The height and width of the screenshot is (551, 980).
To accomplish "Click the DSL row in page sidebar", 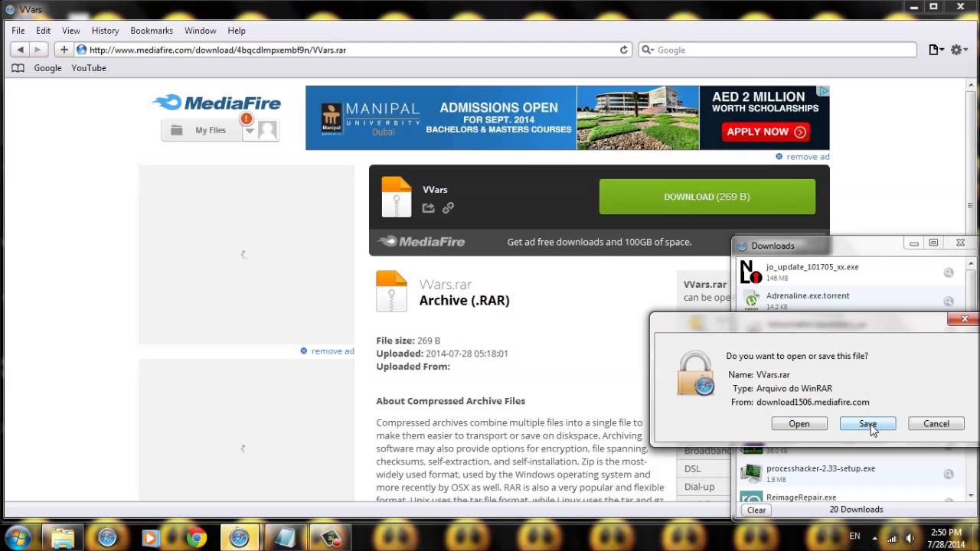I will (x=704, y=468).
